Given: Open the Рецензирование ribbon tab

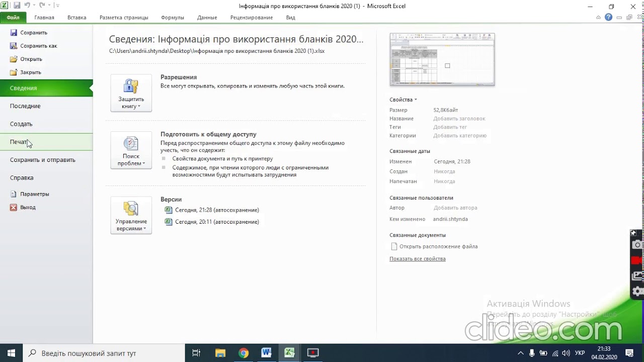Looking at the screenshot, I should coord(252,17).
